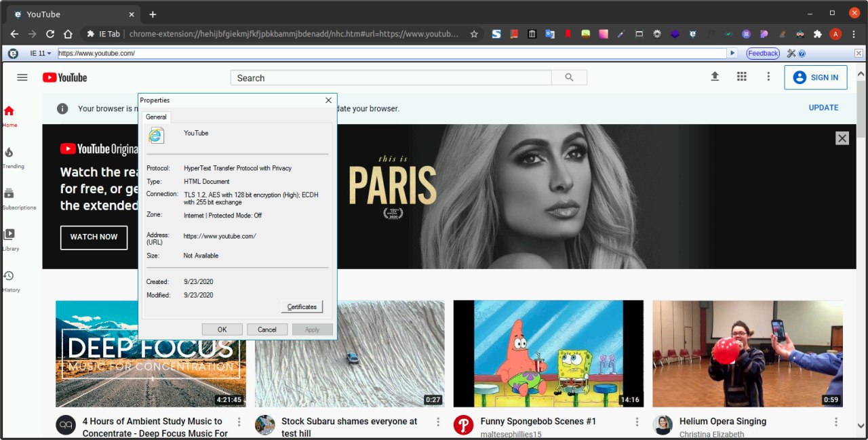Open a new browser tab
The height and width of the screenshot is (440, 868).
[153, 14]
